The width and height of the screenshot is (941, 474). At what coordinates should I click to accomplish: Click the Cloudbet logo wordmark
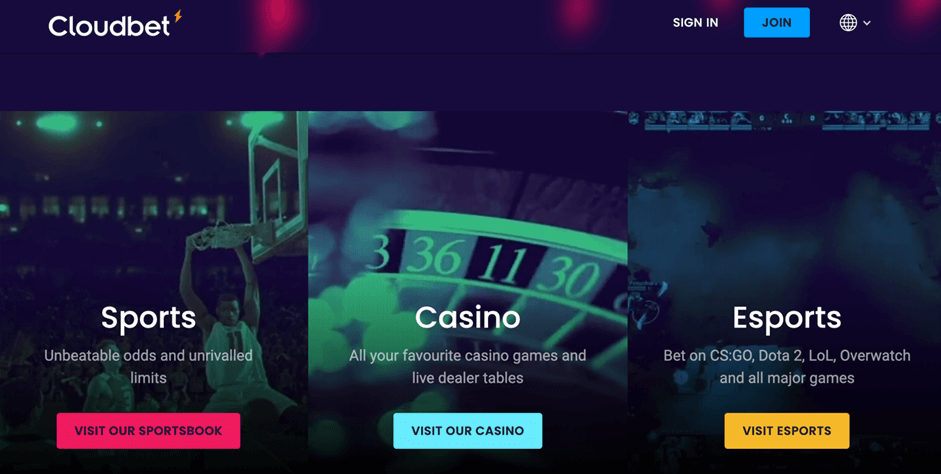pos(109,25)
